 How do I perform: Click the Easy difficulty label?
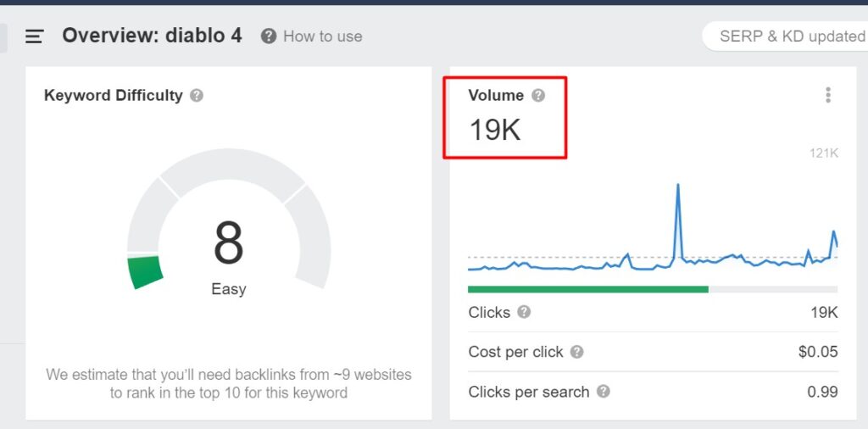(229, 289)
